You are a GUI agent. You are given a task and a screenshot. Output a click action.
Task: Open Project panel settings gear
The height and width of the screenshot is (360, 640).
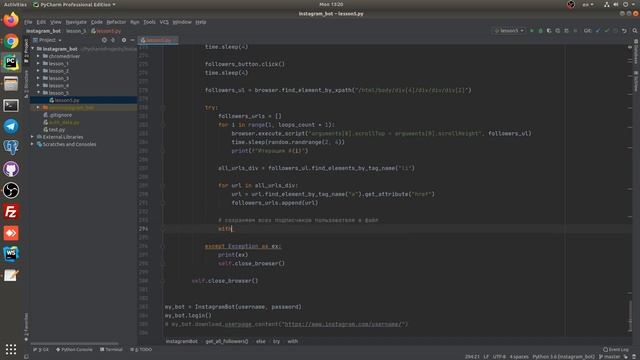124,40
